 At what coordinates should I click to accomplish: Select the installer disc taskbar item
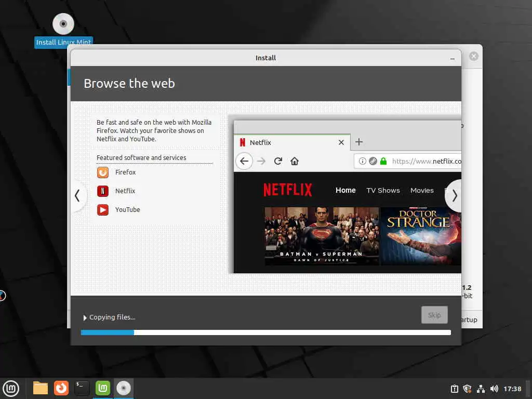(124, 388)
